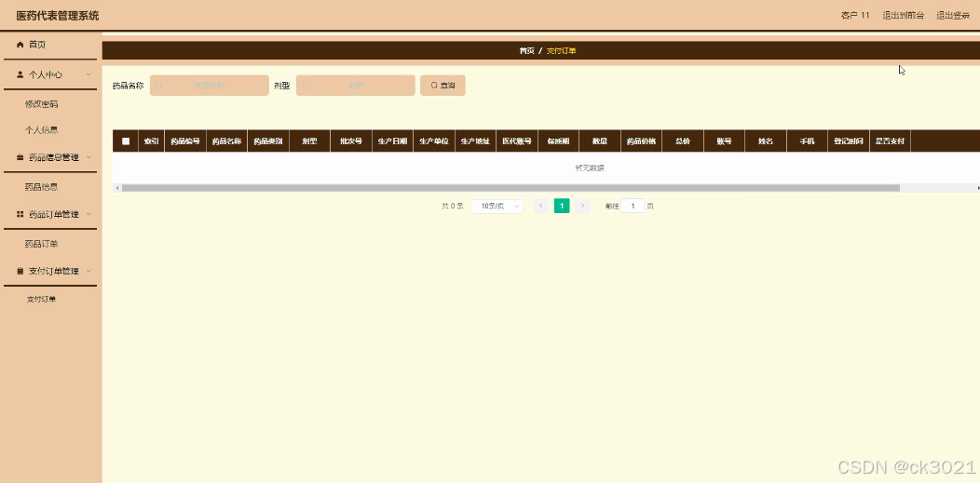The image size is (980, 483).
Task: Collapse the 支付订单管理 menu chevron
Action: tap(88, 271)
